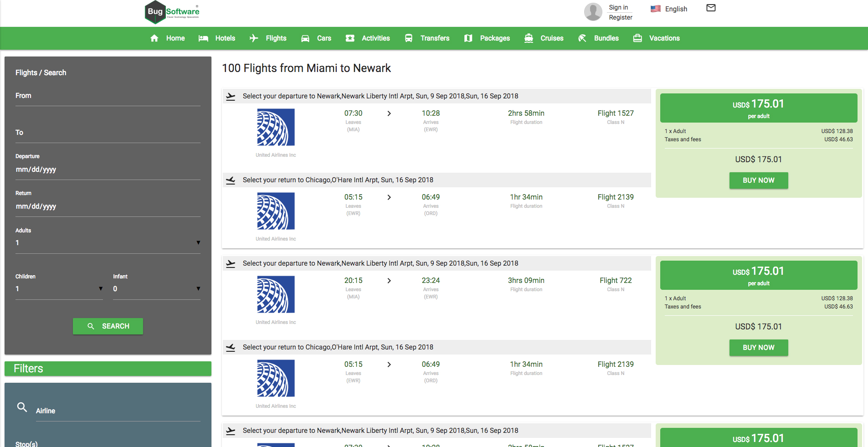Open the Bundles menu item
The height and width of the screenshot is (447, 868).
[x=606, y=38]
